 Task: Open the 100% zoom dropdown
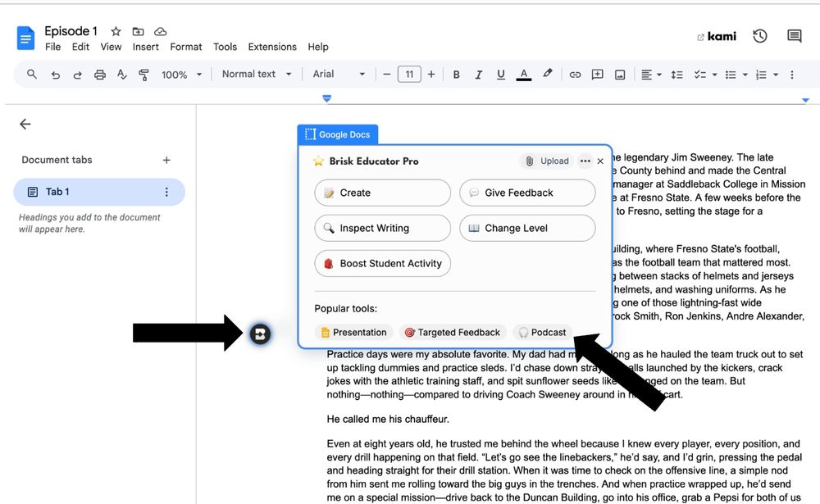click(181, 75)
